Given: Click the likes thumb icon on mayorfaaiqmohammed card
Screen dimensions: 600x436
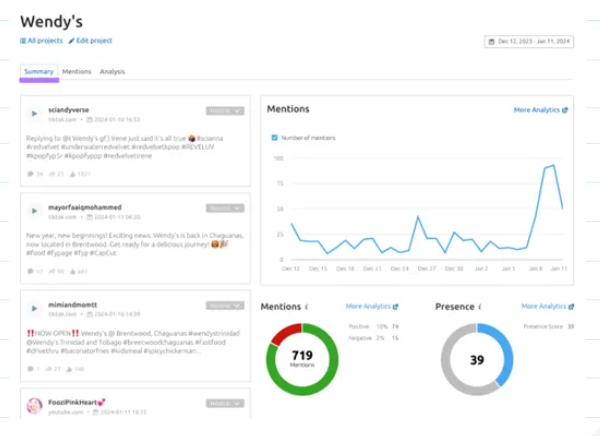Looking at the screenshot, I should click(73, 271).
